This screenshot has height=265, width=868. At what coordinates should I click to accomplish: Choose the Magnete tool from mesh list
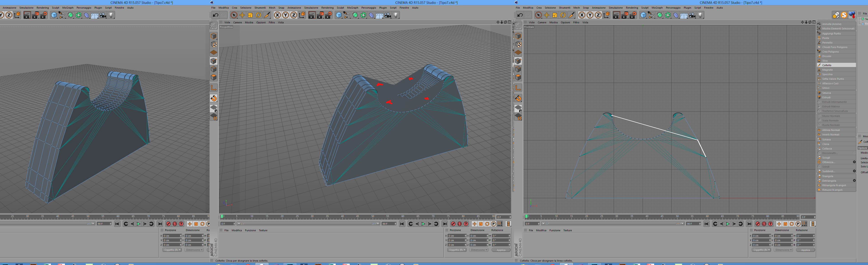point(827,70)
